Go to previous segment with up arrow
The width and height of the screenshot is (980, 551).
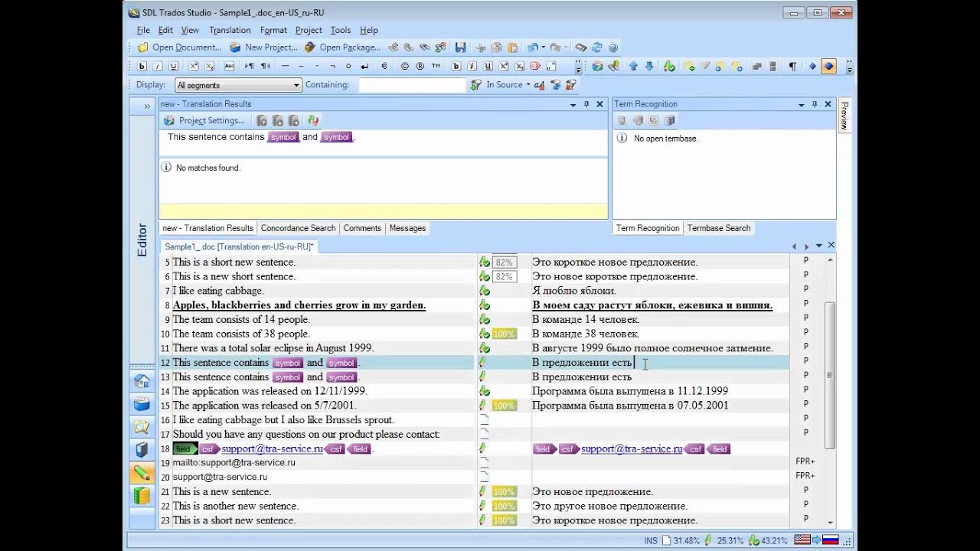633,67
